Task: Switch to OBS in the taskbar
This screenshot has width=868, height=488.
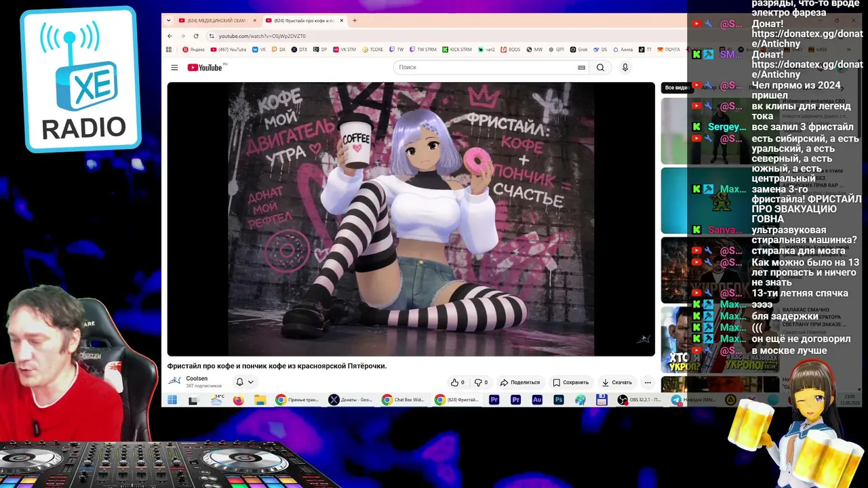Action: pos(638,400)
